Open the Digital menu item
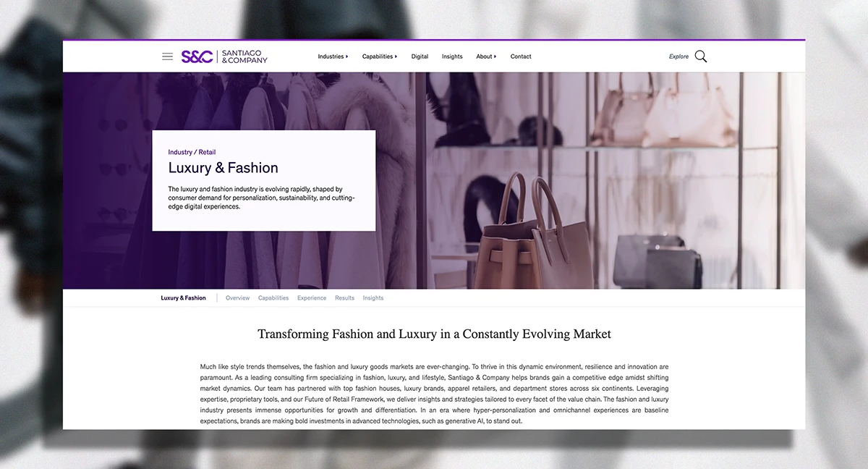Image resolution: width=868 pixels, height=469 pixels. pyautogui.click(x=420, y=56)
